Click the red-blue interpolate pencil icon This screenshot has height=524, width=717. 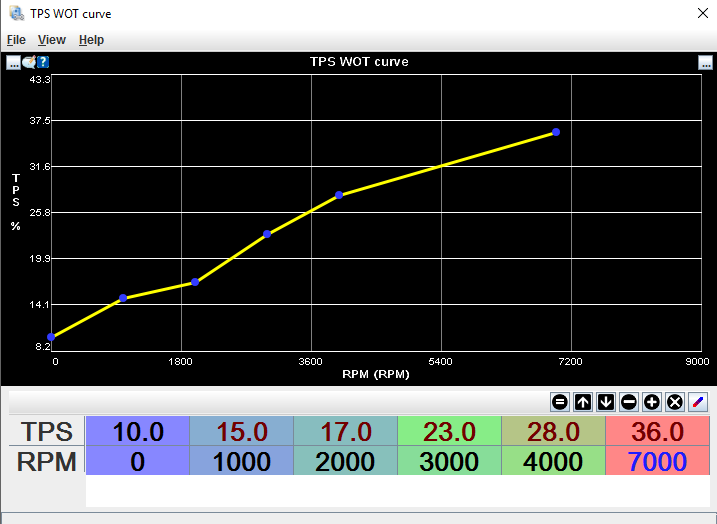698,402
